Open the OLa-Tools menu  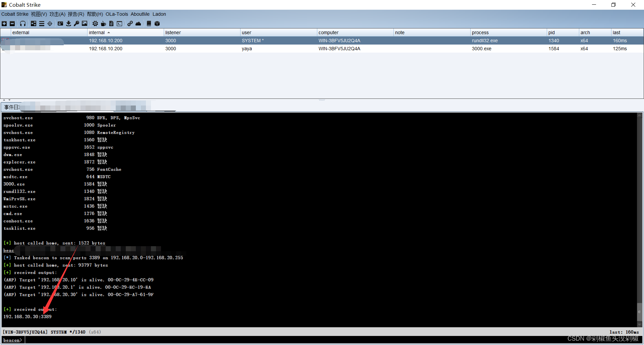pos(117,14)
